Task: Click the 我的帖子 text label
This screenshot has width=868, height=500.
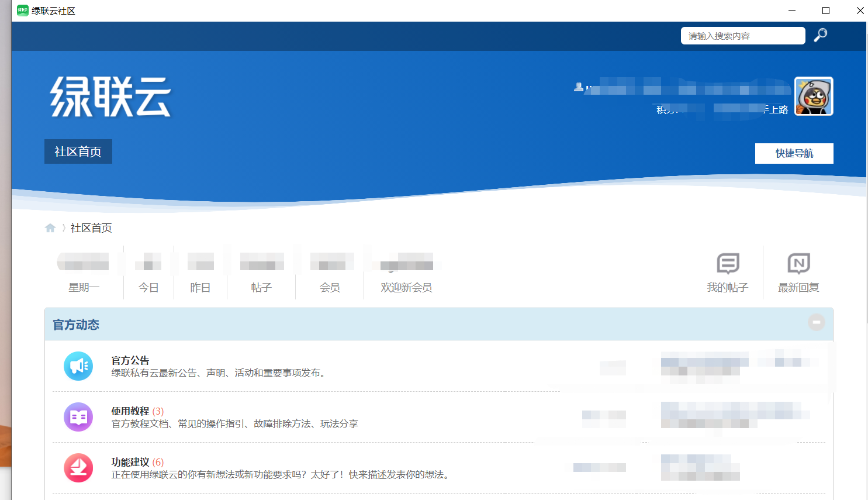Action: [x=728, y=288]
